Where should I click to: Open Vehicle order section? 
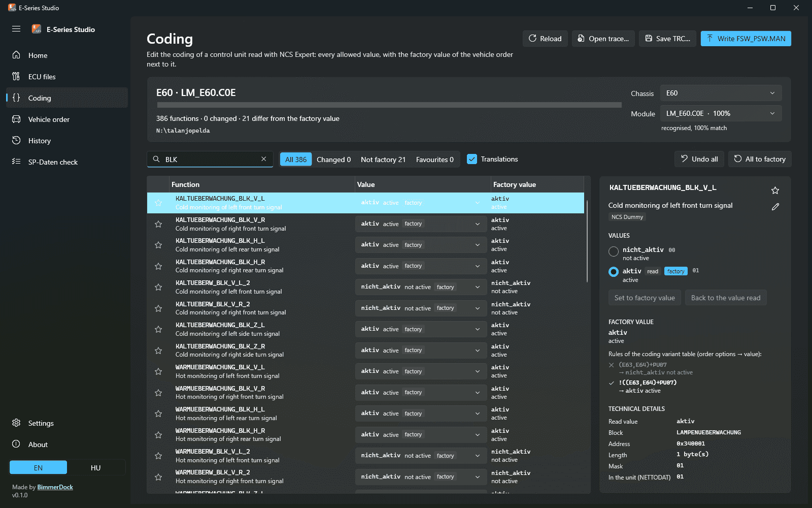(67, 119)
